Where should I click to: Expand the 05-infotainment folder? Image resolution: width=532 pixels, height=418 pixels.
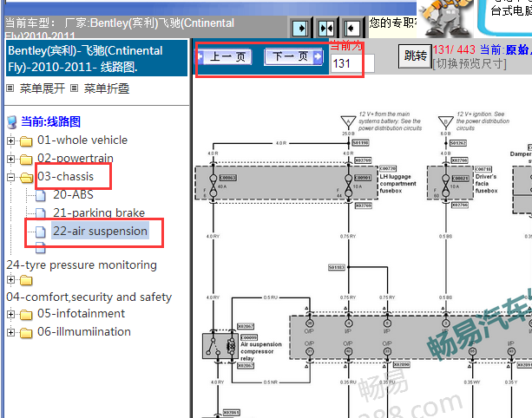[x=11, y=314]
